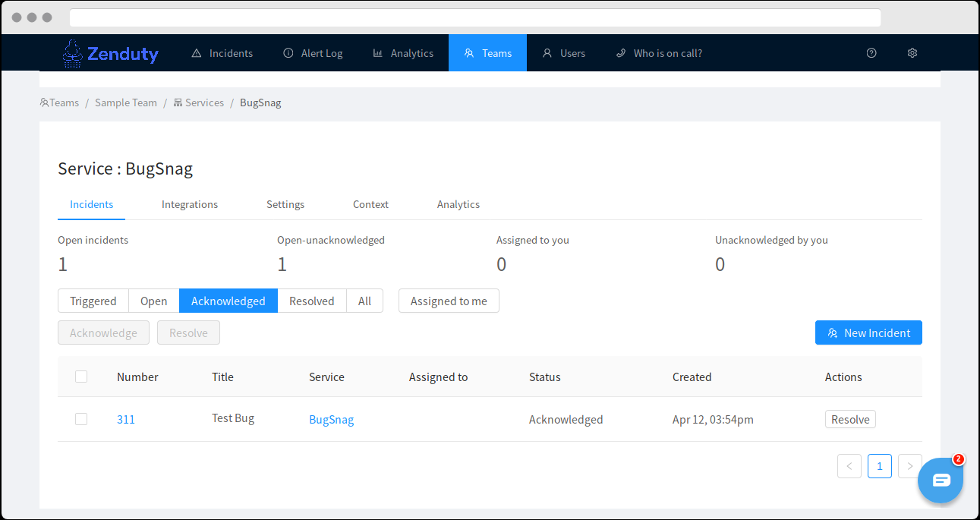This screenshot has height=520, width=980.
Task: Select page 1 in pagination
Action: [880, 466]
